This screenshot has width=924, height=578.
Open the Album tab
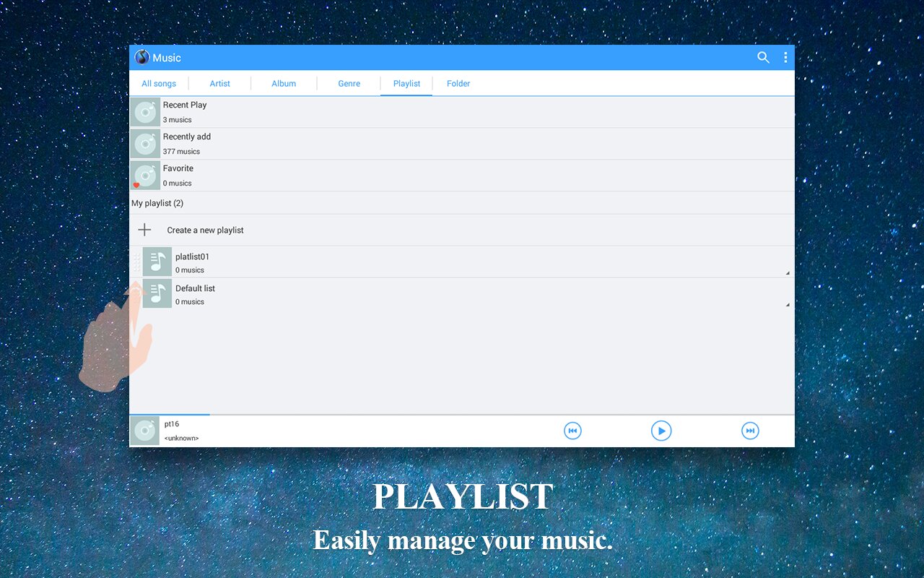[x=284, y=84]
